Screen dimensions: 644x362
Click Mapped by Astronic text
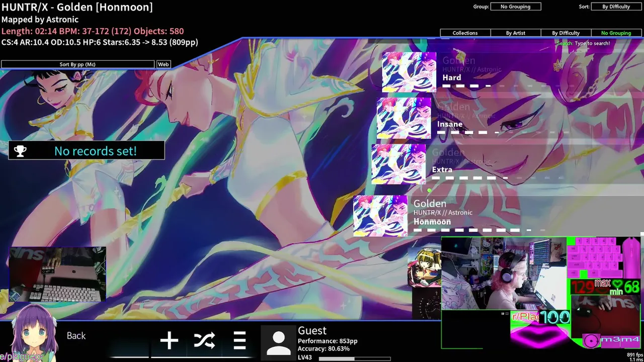tap(40, 20)
